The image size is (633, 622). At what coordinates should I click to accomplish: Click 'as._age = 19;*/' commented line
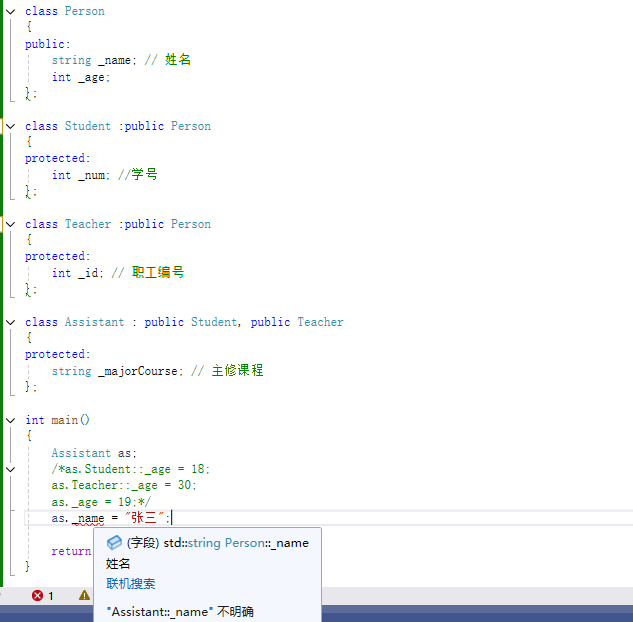(101, 502)
